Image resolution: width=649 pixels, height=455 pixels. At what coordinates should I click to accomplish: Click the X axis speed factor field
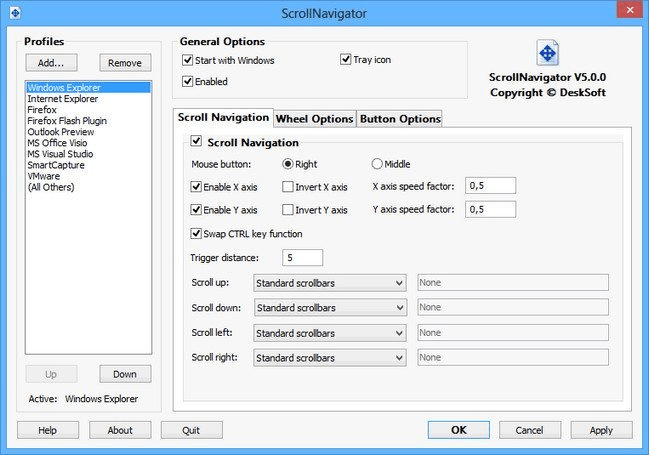point(490,185)
